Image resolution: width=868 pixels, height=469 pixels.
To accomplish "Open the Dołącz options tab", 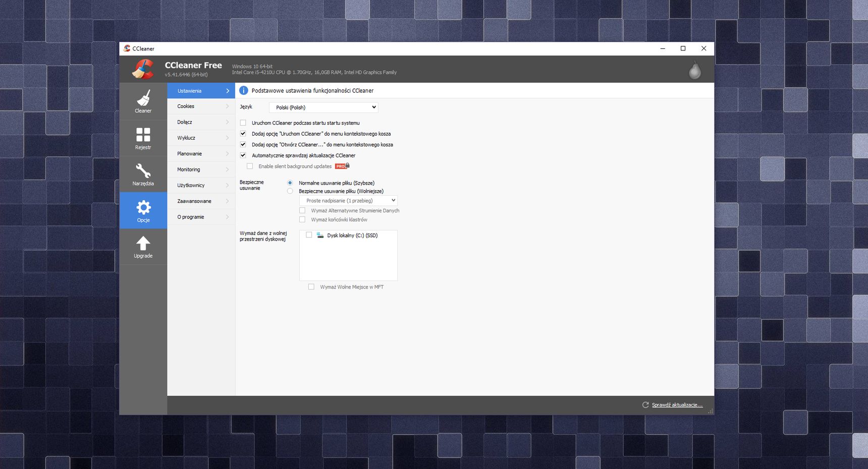I will [x=201, y=122].
